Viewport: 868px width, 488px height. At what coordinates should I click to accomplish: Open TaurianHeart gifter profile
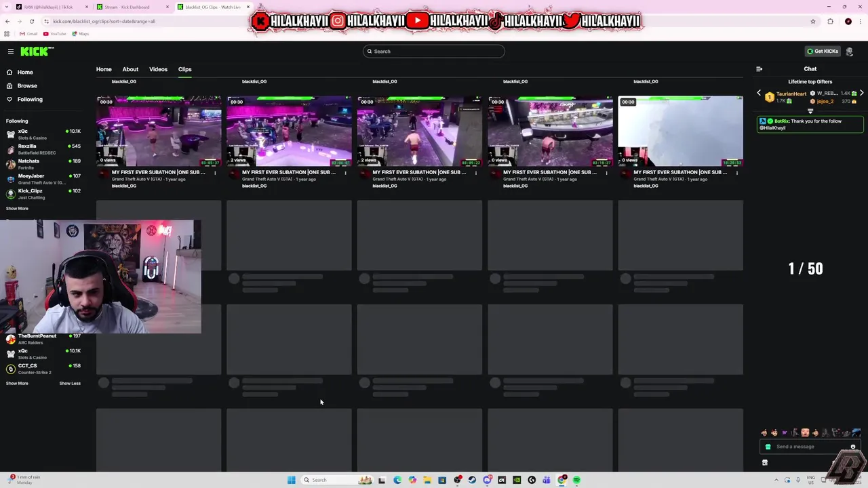coord(791,94)
